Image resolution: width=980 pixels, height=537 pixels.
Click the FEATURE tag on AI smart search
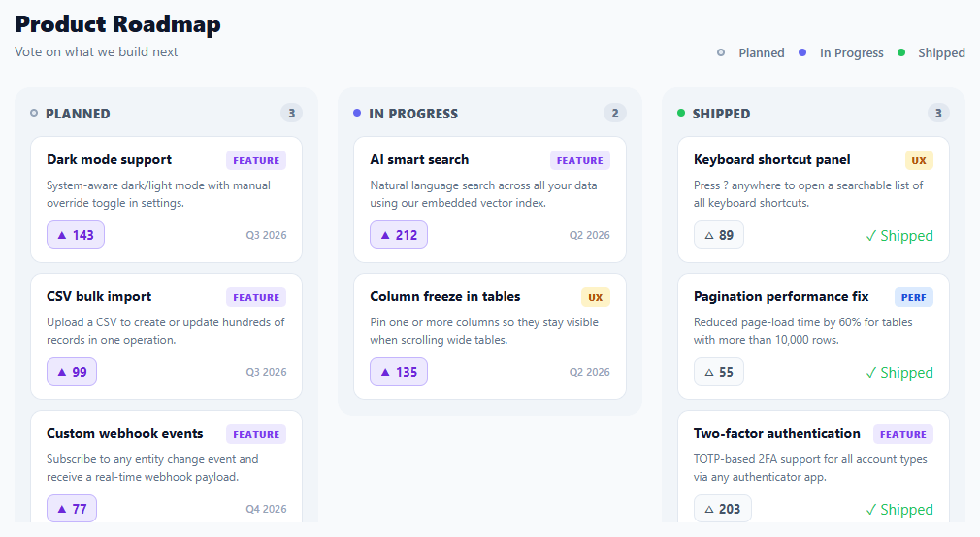click(580, 160)
